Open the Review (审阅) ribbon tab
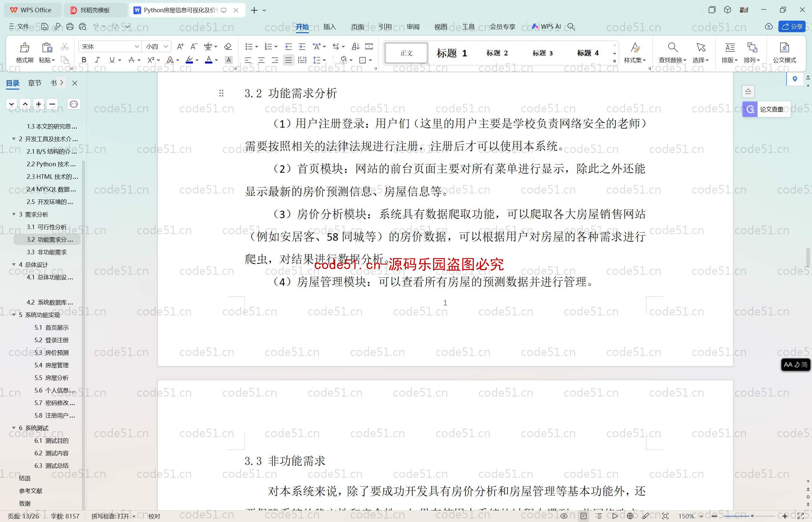The image size is (812, 522). point(413,27)
